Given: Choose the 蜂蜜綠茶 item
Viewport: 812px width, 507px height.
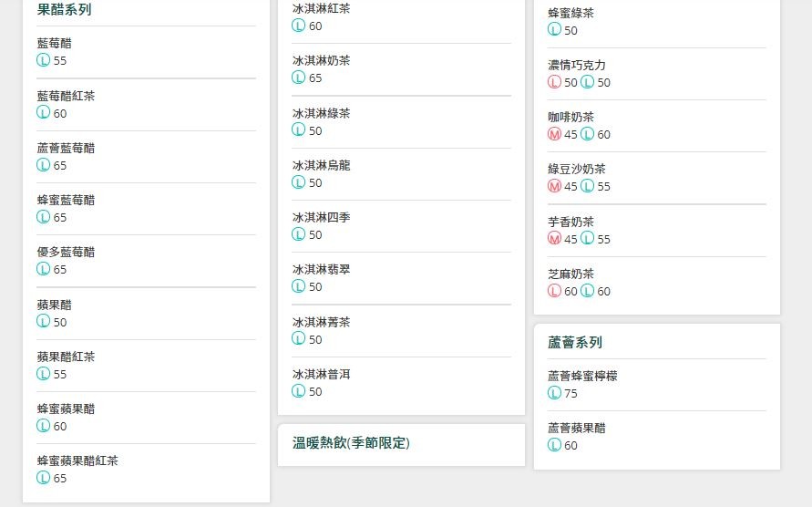Looking at the screenshot, I should click(570, 13).
